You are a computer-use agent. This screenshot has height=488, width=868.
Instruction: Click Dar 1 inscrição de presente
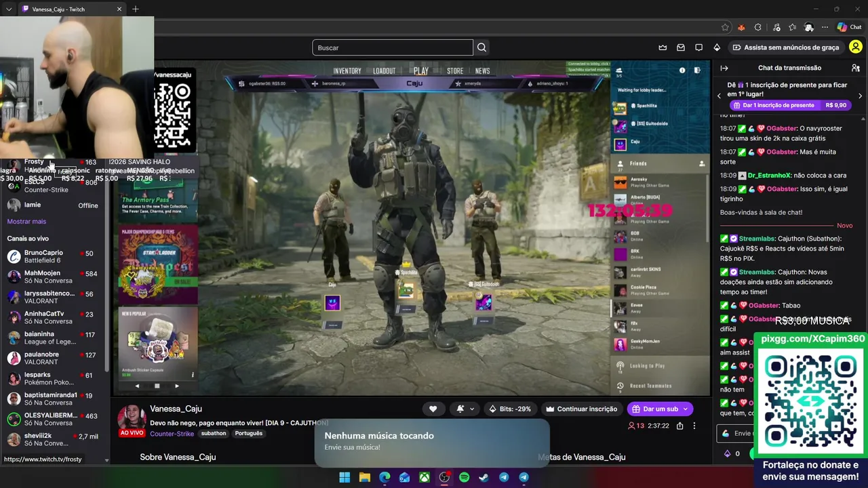click(789, 105)
